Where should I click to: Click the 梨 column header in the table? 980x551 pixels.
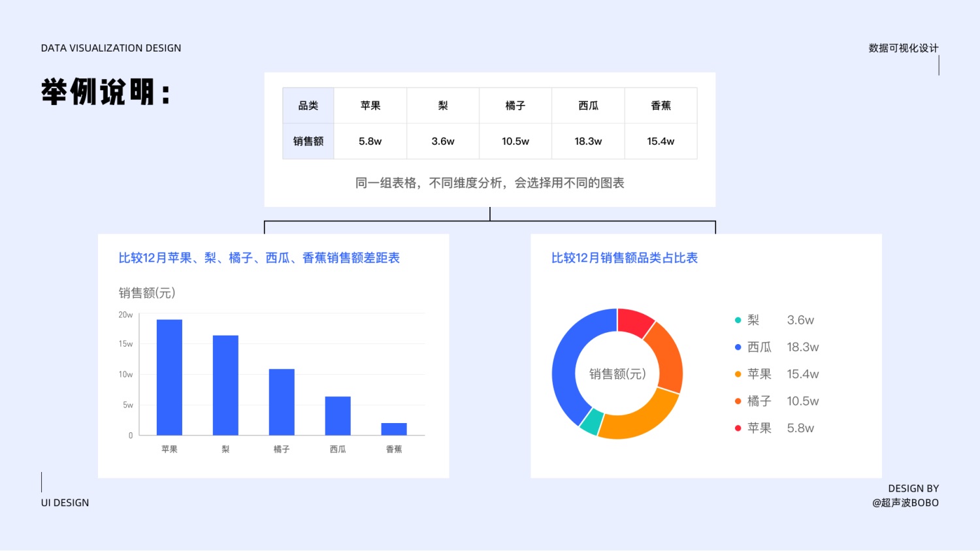click(x=443, y=106)
